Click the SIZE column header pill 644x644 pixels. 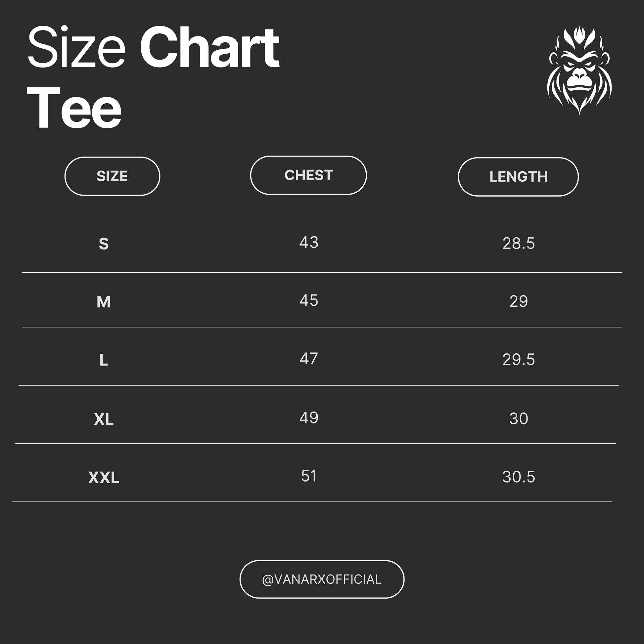112,176
